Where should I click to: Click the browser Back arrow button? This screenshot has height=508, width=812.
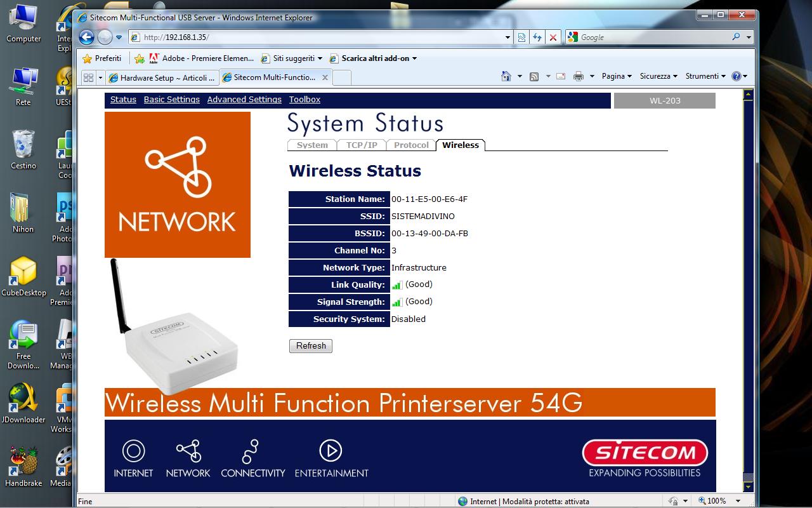coord(87,37)
